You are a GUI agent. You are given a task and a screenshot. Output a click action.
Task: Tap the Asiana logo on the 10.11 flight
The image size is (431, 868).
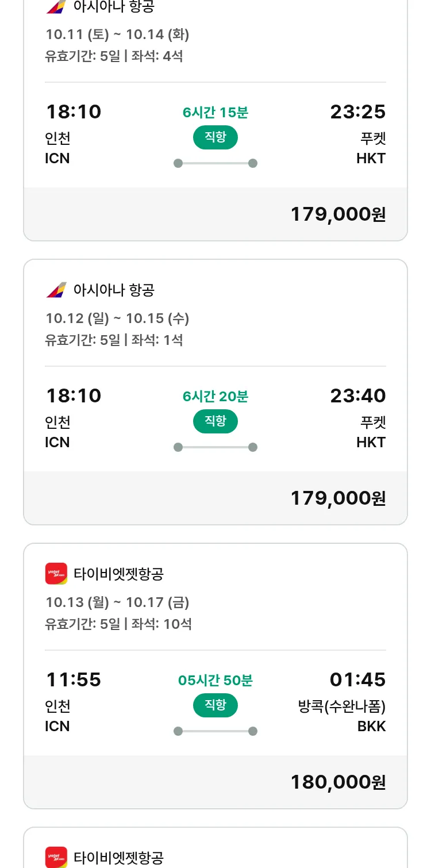(x=56, y=7)
